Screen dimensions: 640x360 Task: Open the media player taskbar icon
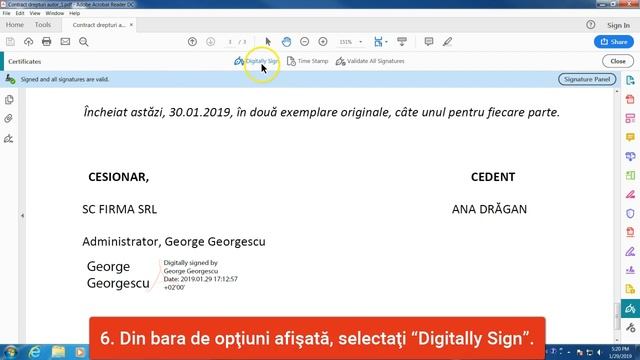coord(80,352)
